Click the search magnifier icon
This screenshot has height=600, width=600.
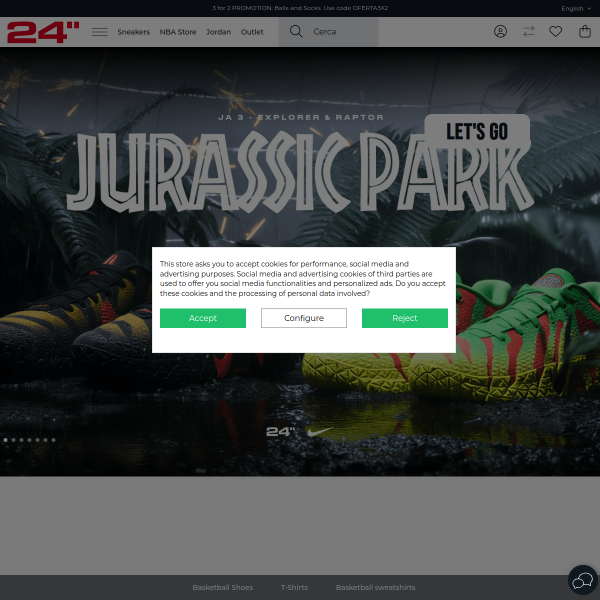click(x=296, y=31)
